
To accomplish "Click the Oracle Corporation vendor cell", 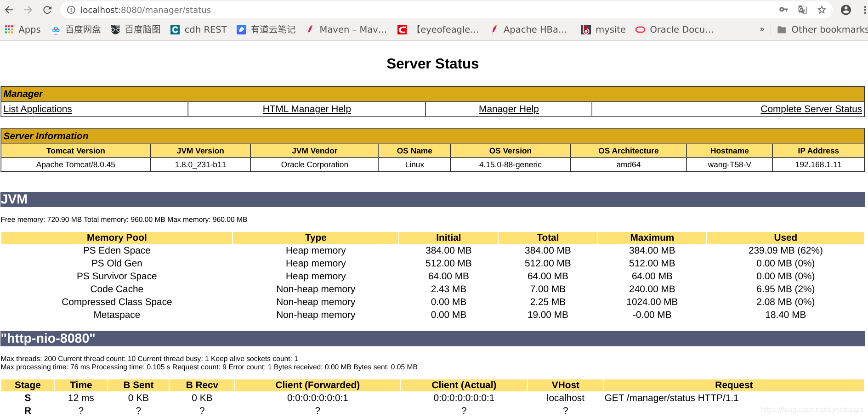I will click(x=314, y=164).
